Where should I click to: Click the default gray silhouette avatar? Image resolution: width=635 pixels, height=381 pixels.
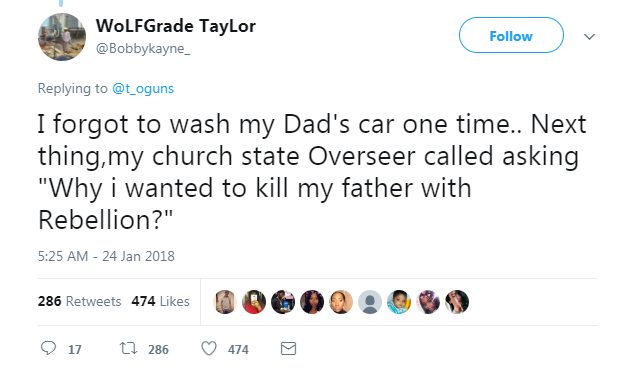point(370,302)
